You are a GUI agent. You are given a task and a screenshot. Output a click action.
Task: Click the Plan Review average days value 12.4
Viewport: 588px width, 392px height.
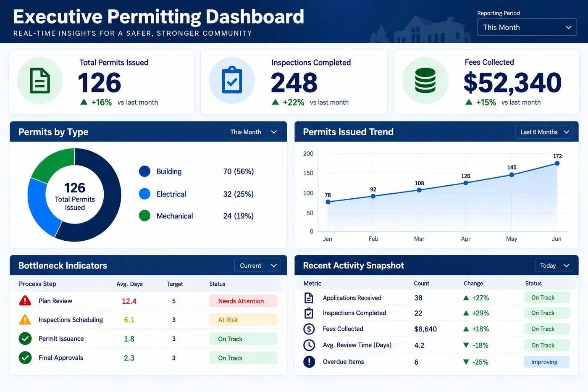tap(129, 301)
